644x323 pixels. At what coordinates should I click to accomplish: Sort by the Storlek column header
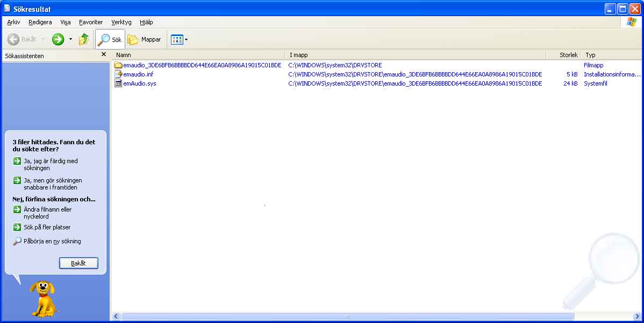[563, 55]
